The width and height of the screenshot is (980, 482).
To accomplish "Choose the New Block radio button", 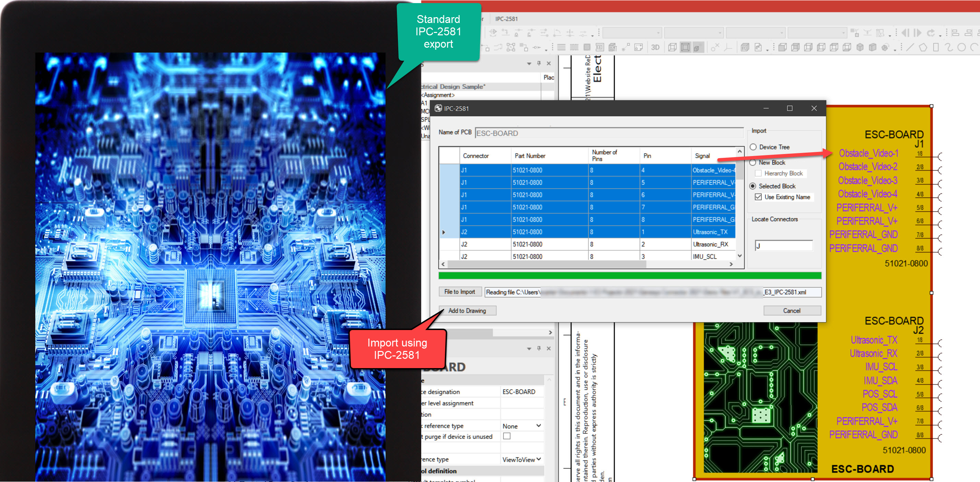I will (x=753, y=163).
